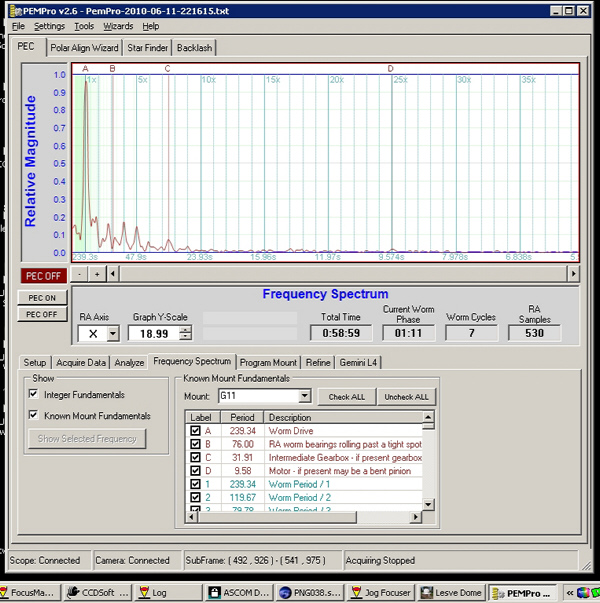The height and width of the screenshot is (603, 600).
Task: Decrease Graph Y-Scale with down spinner
Action: tap(185, 337)
